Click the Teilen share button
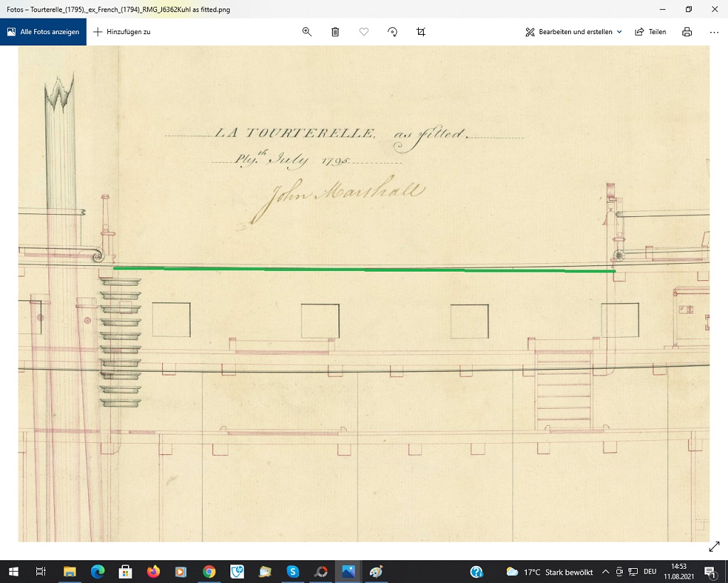The height and width of the screenshot is (583, 728). pyautogui.click(x=651, y=32)
